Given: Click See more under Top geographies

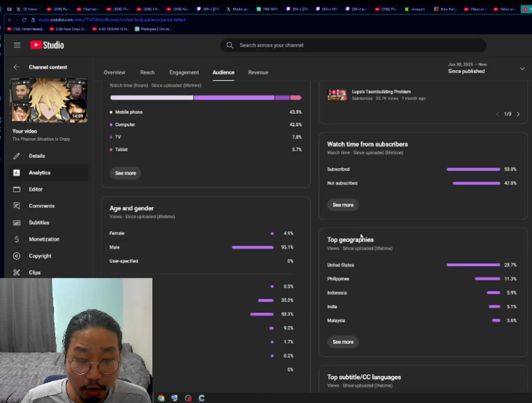Looking at the screenshot, I should pyautogui.click(x=343, y=343).
